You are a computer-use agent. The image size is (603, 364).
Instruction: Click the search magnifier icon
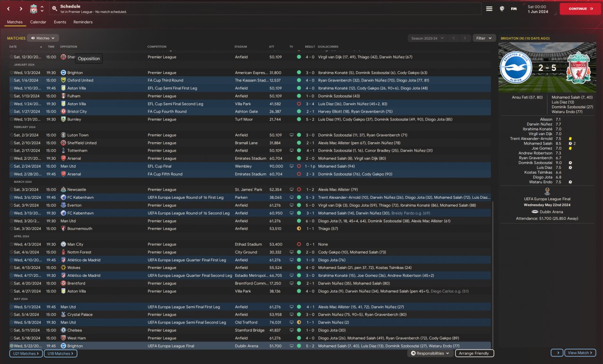55,8
